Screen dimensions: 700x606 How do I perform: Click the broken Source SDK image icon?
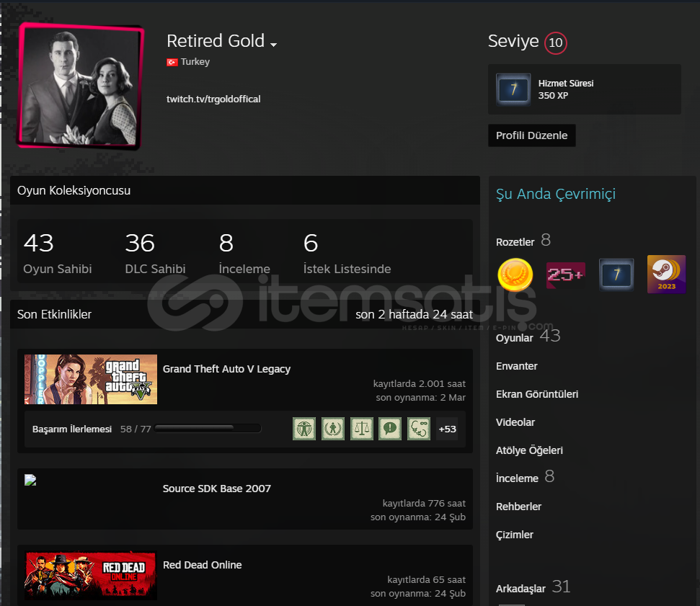tap(30, 480)
